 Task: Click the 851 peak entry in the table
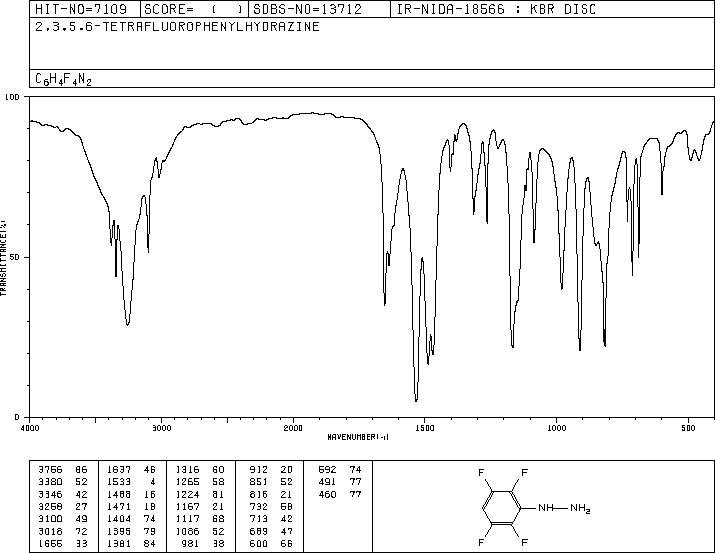pyautogui.click(x=271, y=482)
